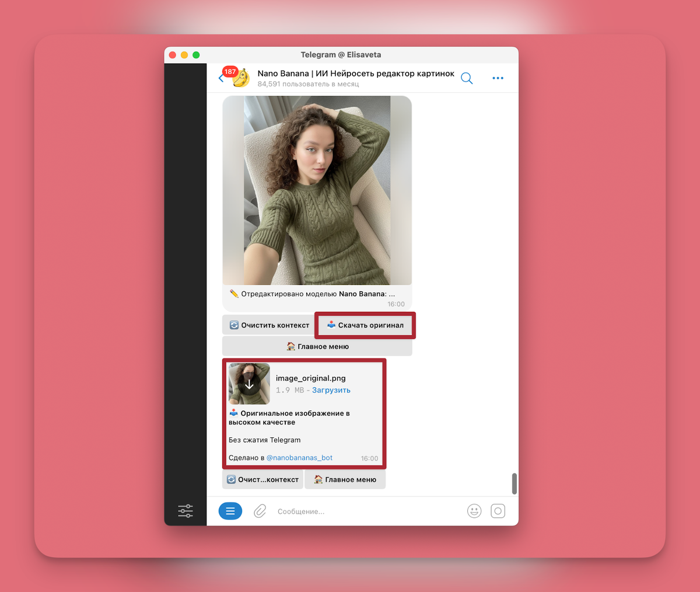Open the Nano Banana bot avatar
Screen dimensions: 700x592
pyautogui.click(x=242, y=78)
